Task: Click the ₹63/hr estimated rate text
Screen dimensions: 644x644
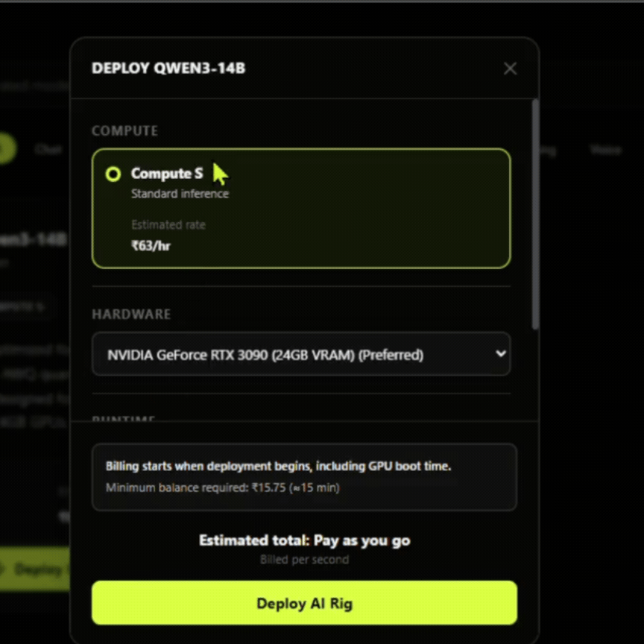Action: [151, 246]
